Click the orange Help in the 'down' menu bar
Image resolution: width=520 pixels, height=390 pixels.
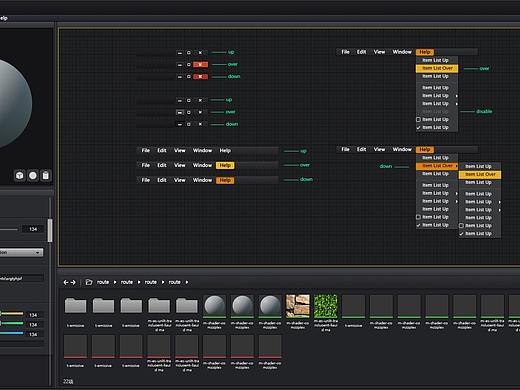click(225, 180)
